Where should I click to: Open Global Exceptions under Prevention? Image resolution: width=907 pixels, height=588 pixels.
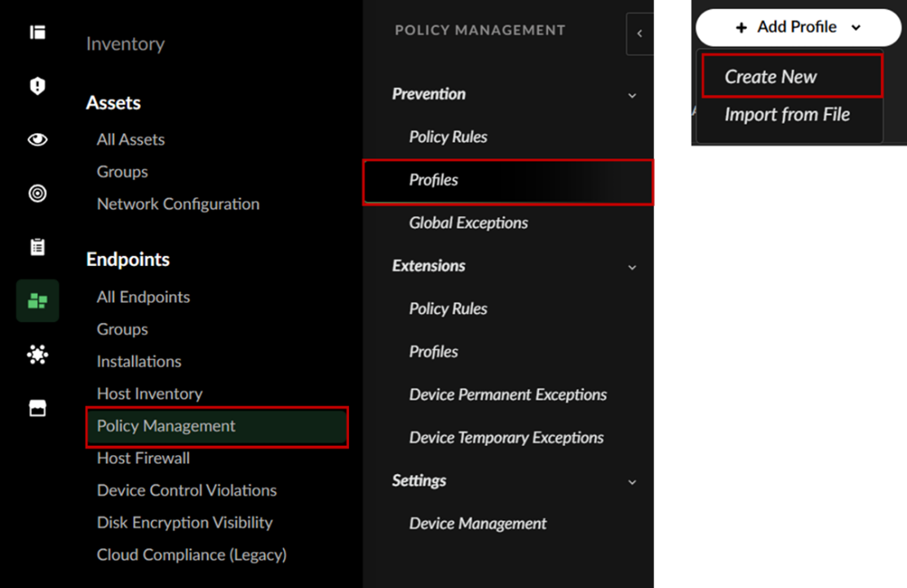tap(468, 223)
